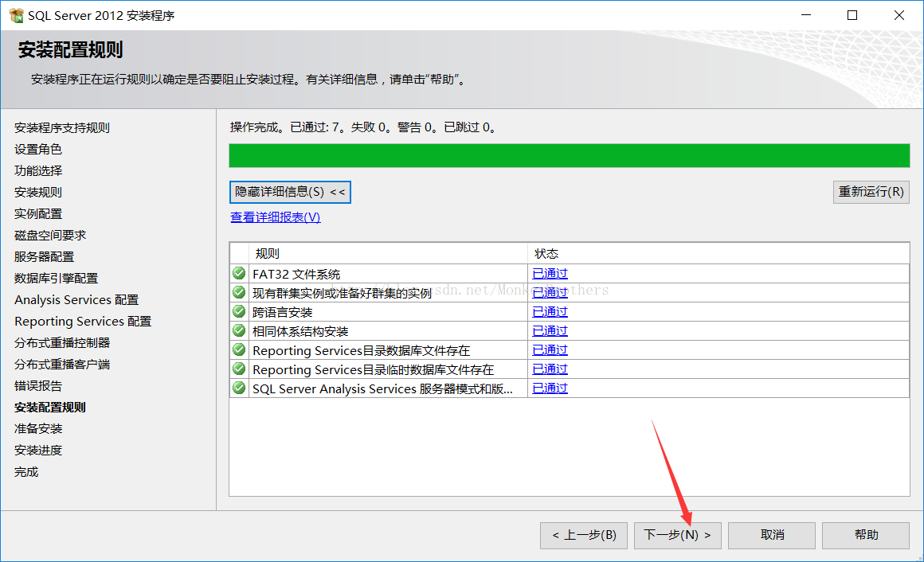Select 功能选择 step in sidebar

click(38, 171)
